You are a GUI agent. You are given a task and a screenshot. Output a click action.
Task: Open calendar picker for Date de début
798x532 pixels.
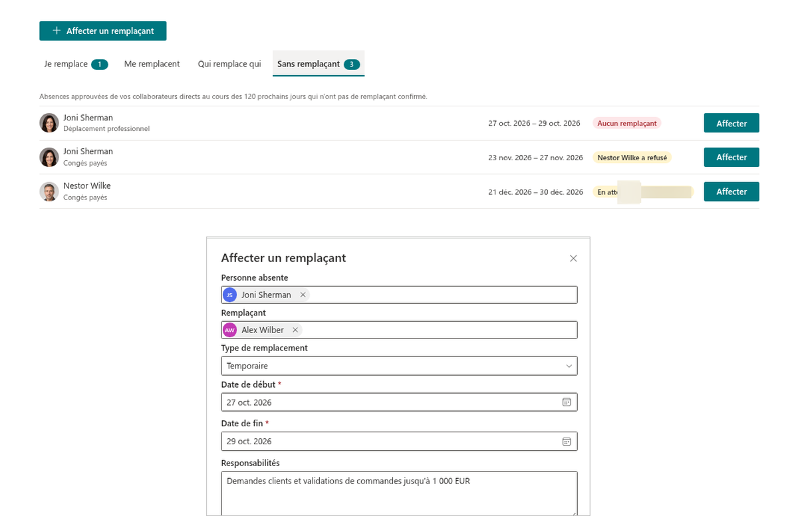tap(567, 402)
